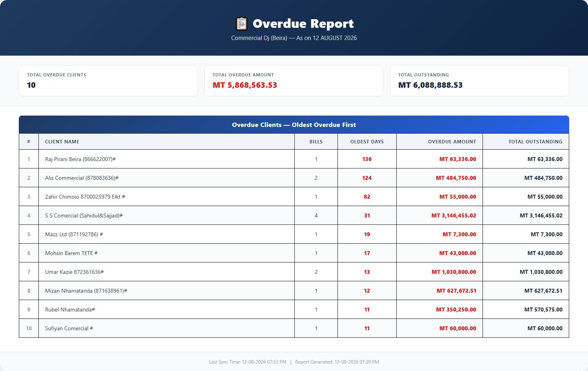This screenshot has width=588, height=371.
Task: Select the Sufiyan Comercial client row
Action: tap(294, 328)
